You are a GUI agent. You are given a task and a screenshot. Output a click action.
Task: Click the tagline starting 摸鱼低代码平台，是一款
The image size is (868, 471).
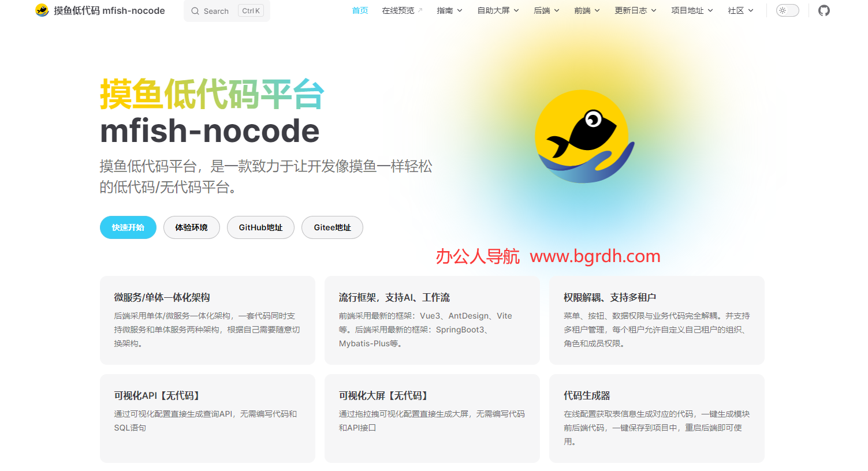coord(266,177)
